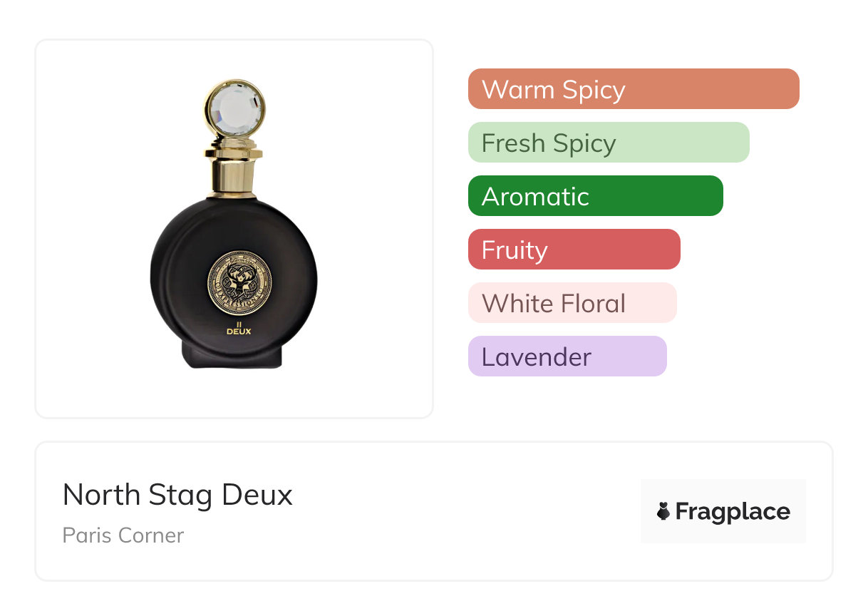Image resolution: width=868 pixels, height=616 pixels.
Task: Open the Paris Corner brand link
Action: pyautogui.click(x=123, y=535)
